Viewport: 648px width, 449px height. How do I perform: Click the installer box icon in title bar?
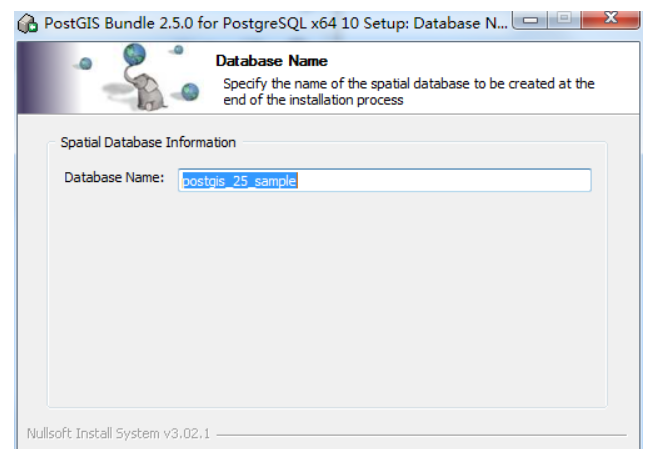[28, 24]
